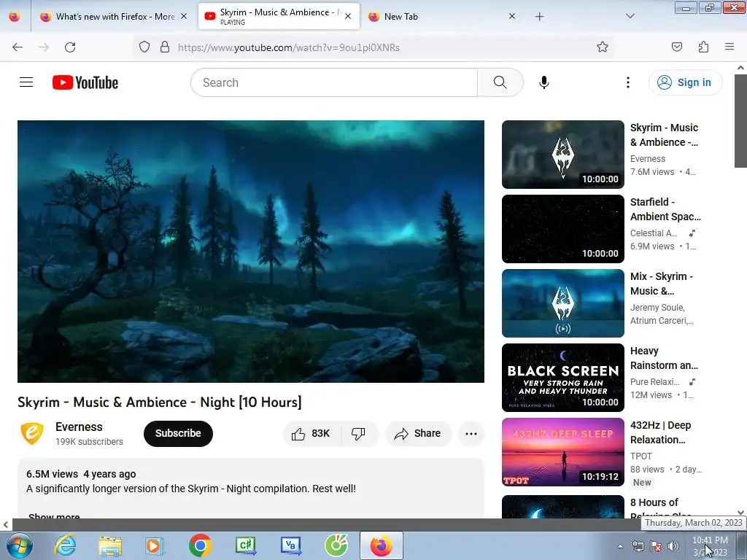
Task: Click the taskbar clock showing 10:41 PM
Action: (710, 545)
